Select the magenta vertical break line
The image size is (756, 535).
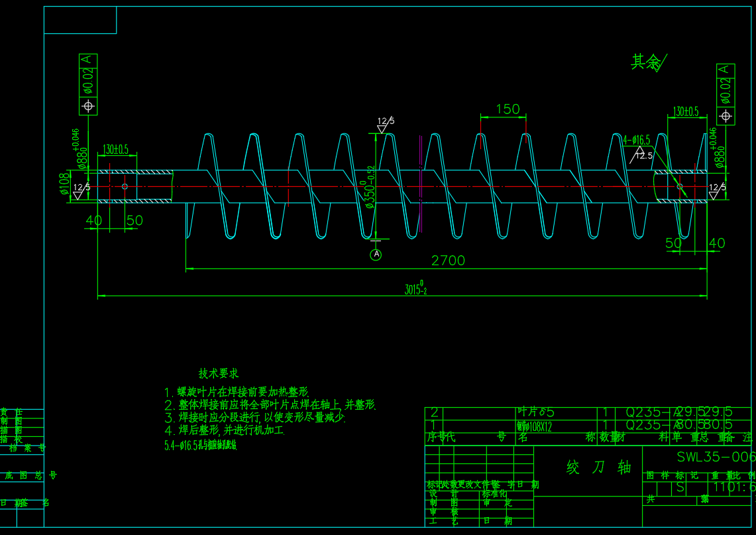coord(421,186)
